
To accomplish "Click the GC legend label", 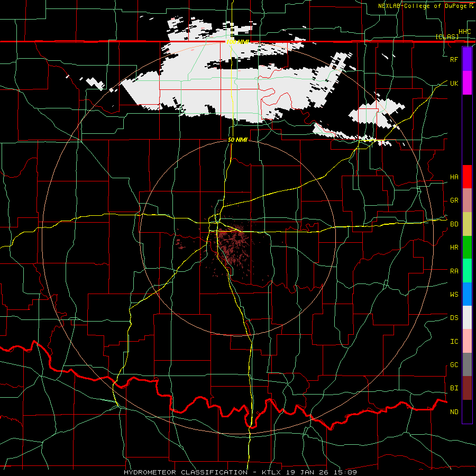I will click(x=454, y=365).
